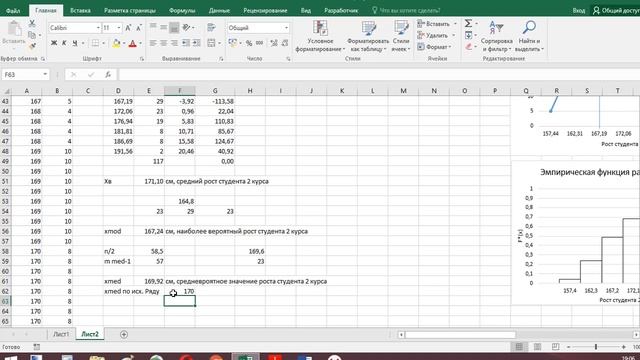Apply percent style format
This screenshot has height=360, width=640.
pos(249,43)
